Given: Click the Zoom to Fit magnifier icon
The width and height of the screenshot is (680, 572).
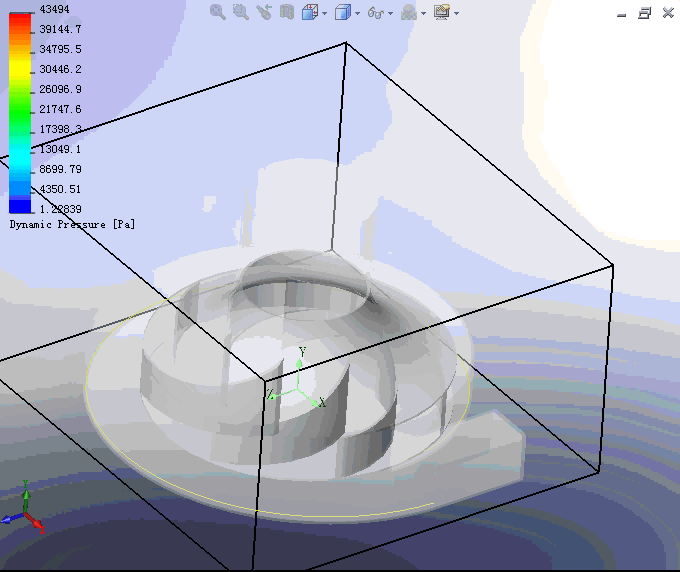Looking at the screenshot, I should [x=217, y=12].
